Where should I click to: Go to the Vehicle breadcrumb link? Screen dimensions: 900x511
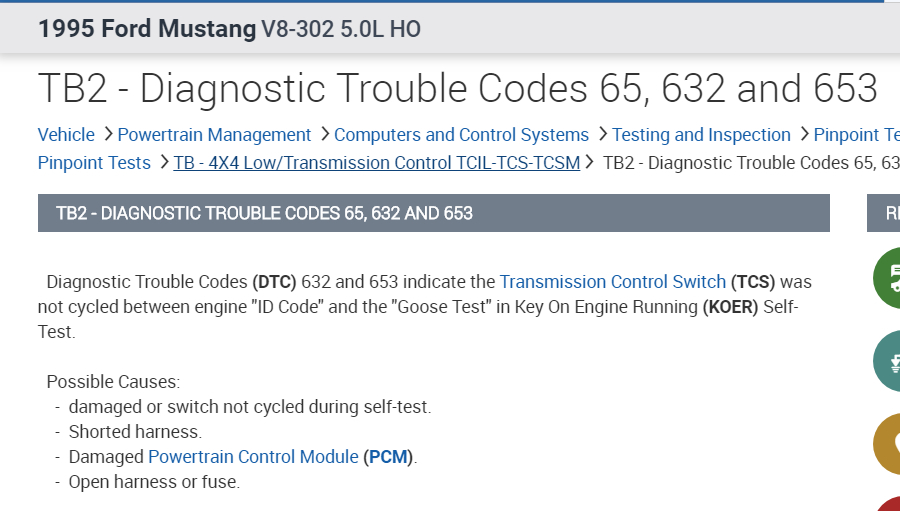pyautogui.click(x=66, y=135)
